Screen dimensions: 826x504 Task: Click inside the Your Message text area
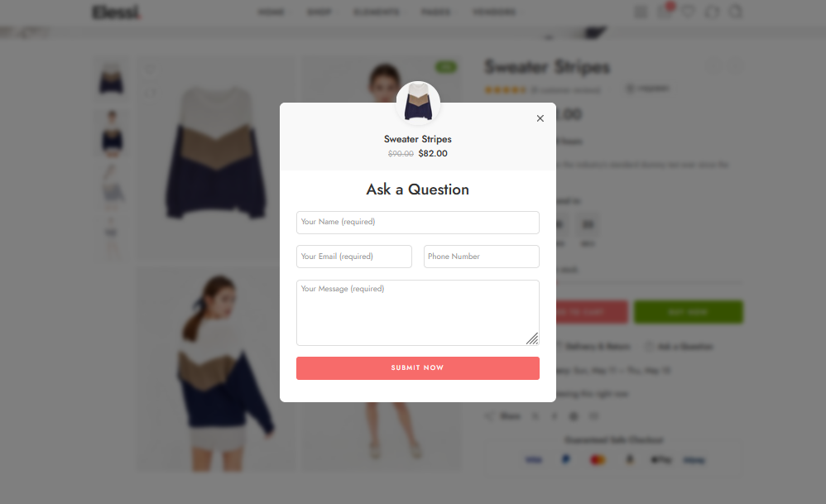[x=418, y=313]
